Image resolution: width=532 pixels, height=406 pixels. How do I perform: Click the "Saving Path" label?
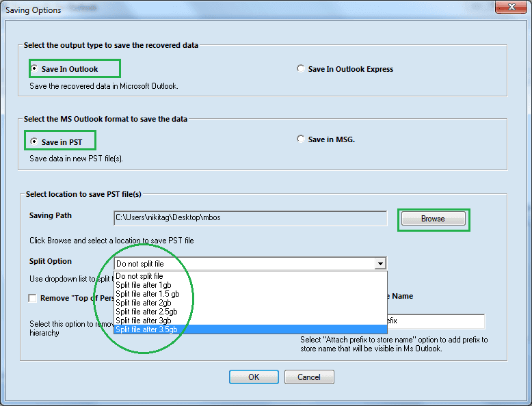tap(51, 215)
